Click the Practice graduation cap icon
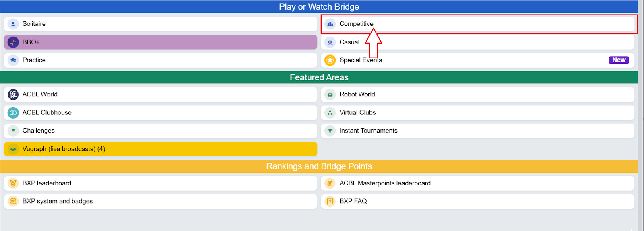 click(13, 60)
